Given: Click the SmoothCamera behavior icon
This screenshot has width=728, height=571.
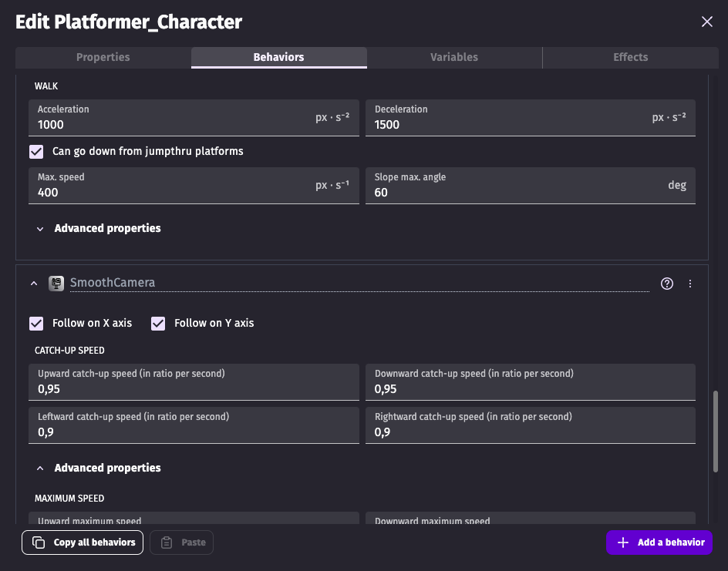Looking at the screenshot, I should click(56, 284).
